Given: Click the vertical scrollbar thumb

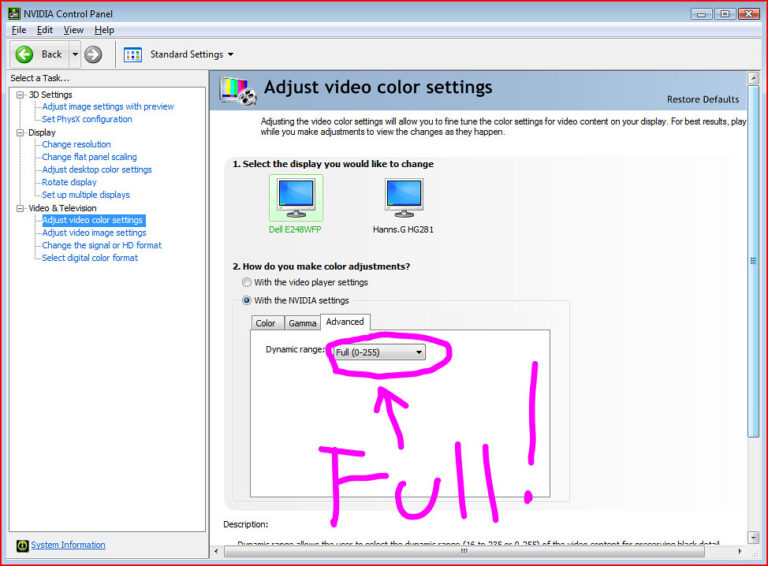Looking at the screenshot, I should point(754,261).
